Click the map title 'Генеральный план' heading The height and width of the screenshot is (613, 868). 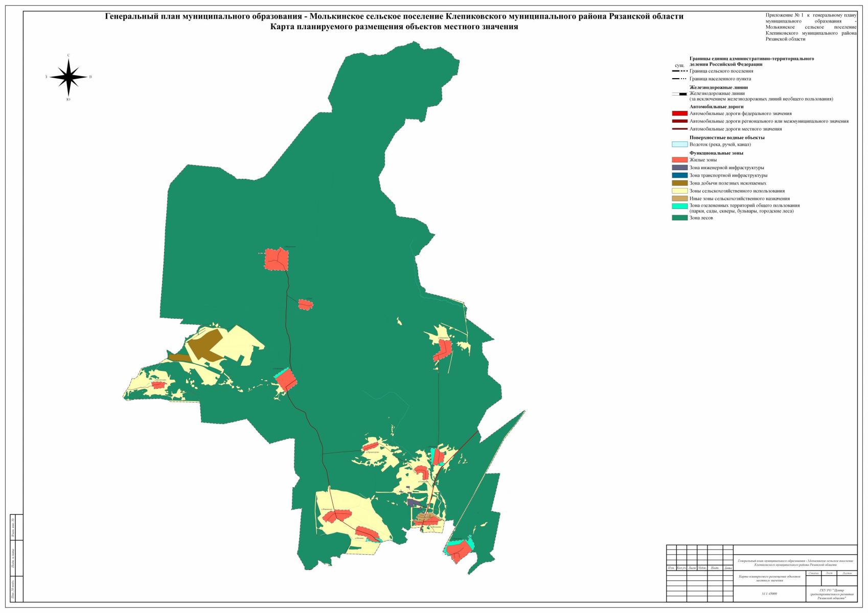coord(394,16)
